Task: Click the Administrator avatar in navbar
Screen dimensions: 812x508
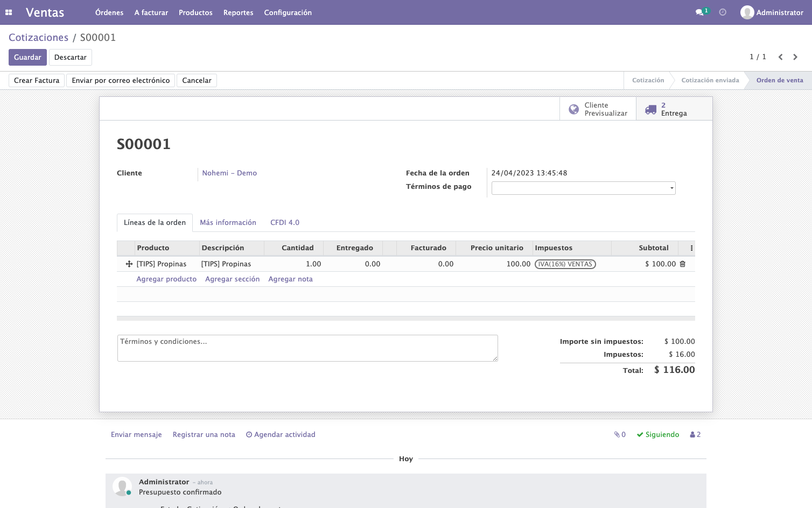Action: click(747, 12)
